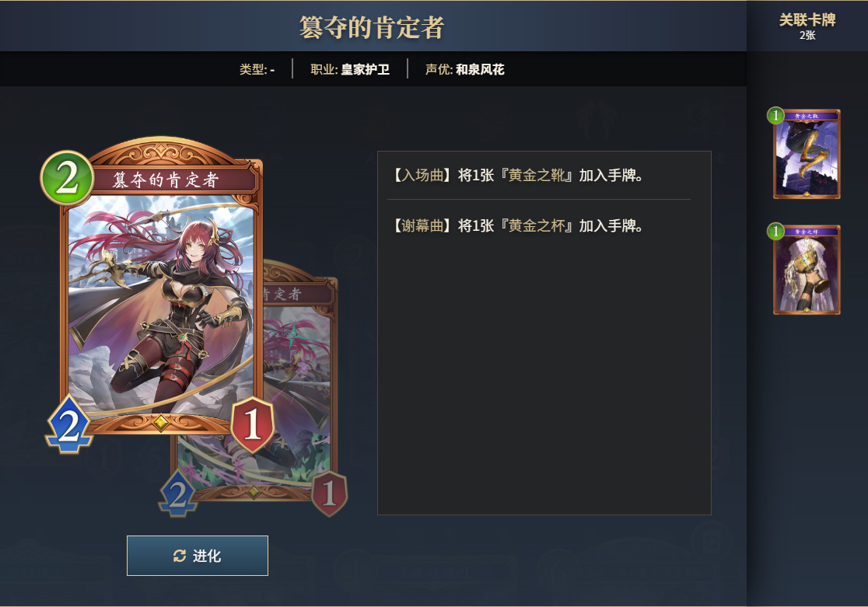Click the evolved card's red defense shield
Image resolution: width=868 pixels, height=607 pixels.
329,494
